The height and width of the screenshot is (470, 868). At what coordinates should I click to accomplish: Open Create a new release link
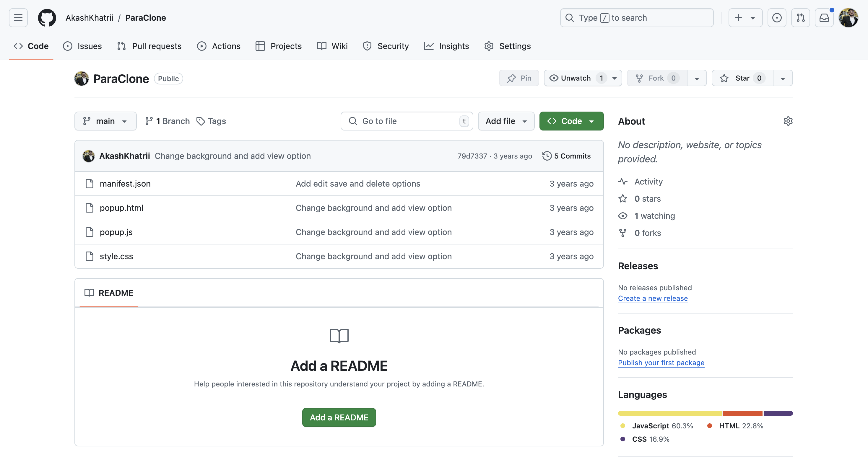(653, 298)
